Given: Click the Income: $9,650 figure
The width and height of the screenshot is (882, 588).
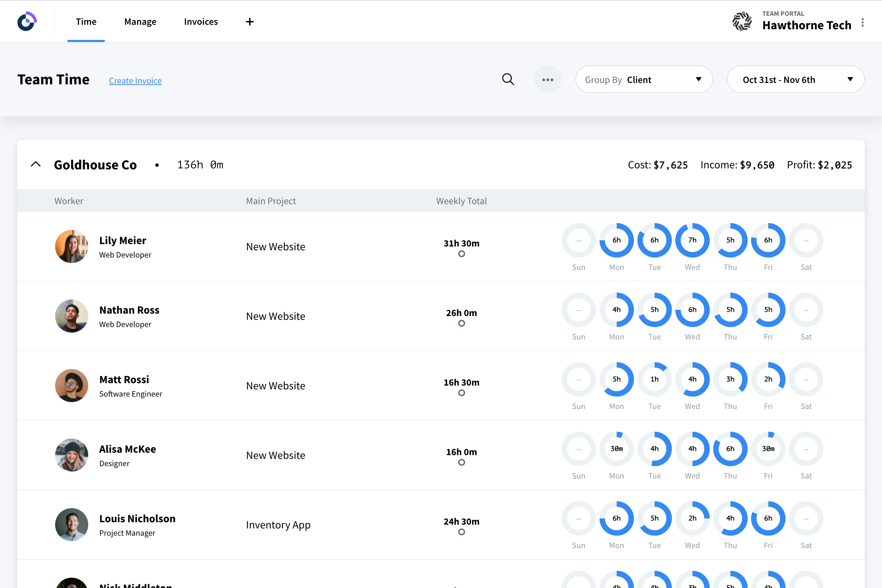Looking at the screenshot, I should click(x=738, y=165).
